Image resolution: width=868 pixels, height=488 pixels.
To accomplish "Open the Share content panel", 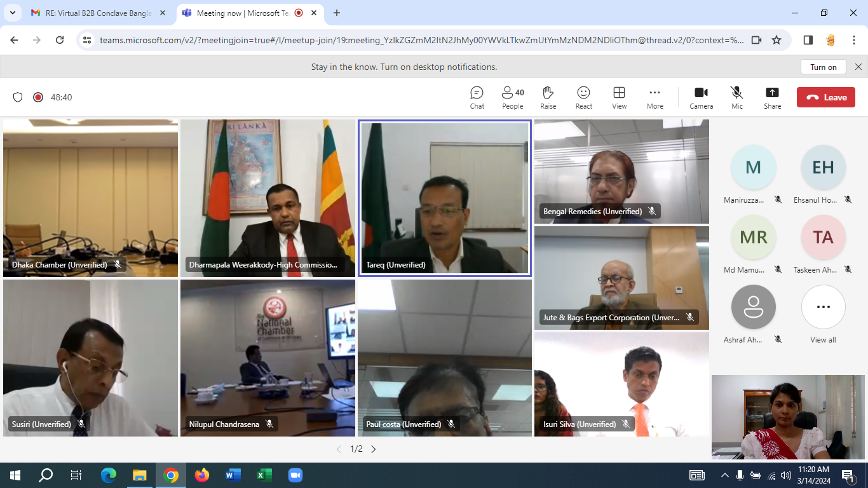I will click(772, 97).
